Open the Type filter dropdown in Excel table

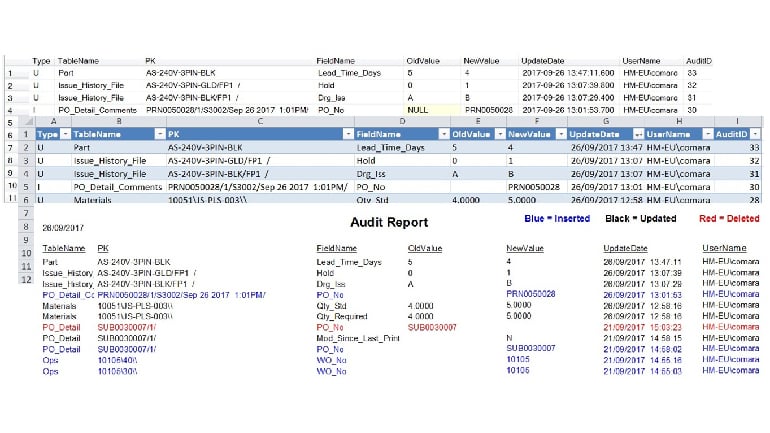[65, 134]
